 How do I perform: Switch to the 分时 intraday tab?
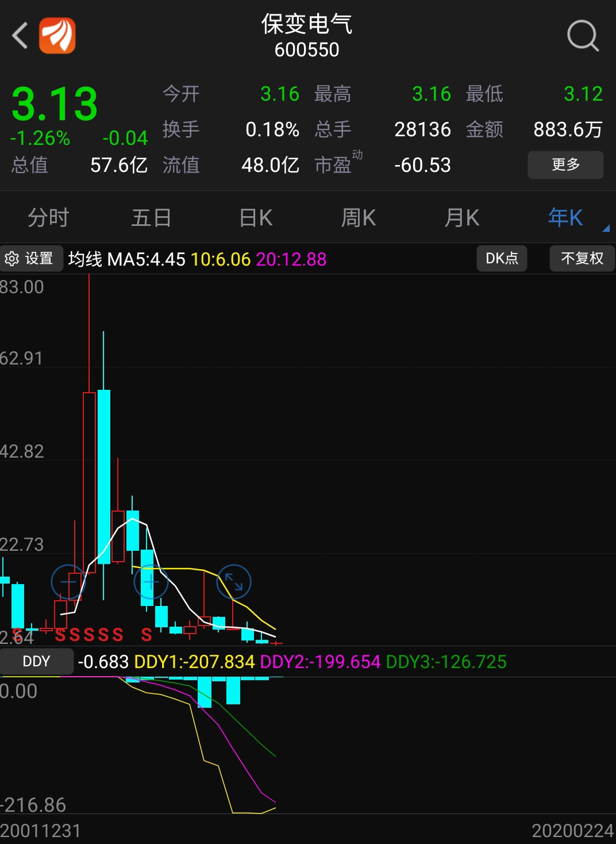coord(48,217)
